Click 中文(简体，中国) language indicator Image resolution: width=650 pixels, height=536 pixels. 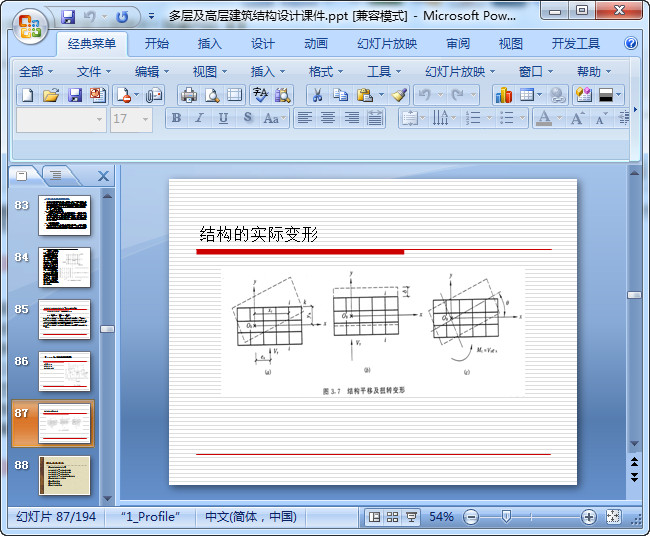point(251,517)
